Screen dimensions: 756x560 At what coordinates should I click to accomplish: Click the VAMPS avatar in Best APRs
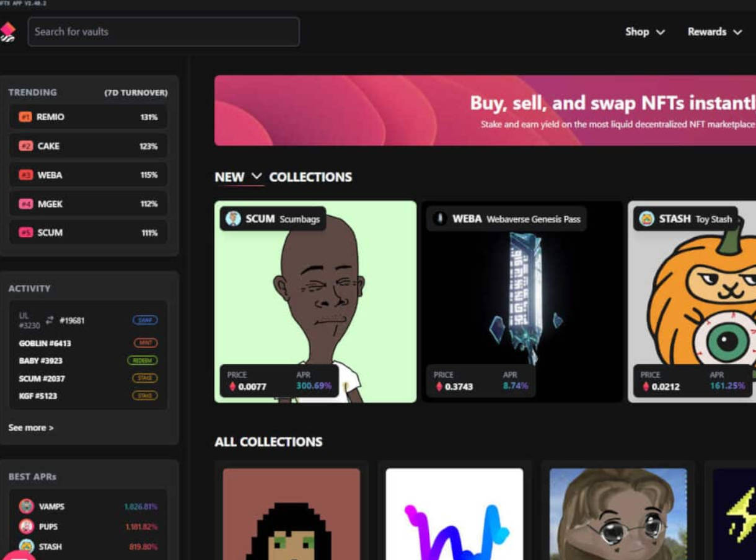26,506
